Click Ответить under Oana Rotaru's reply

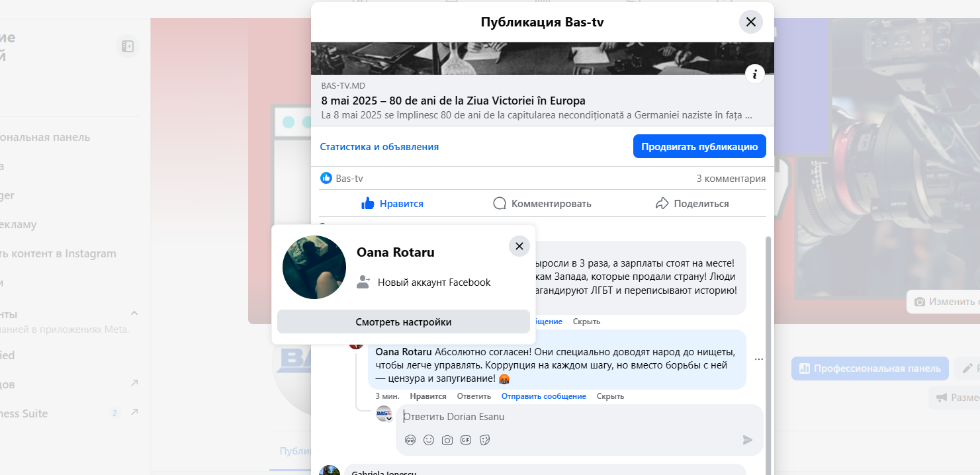(474, 396)
